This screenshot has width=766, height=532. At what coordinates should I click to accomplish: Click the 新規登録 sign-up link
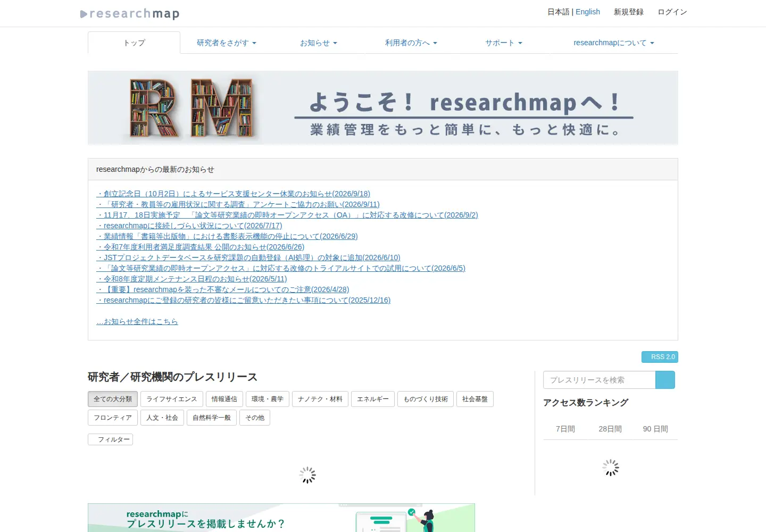coord(629,12)
